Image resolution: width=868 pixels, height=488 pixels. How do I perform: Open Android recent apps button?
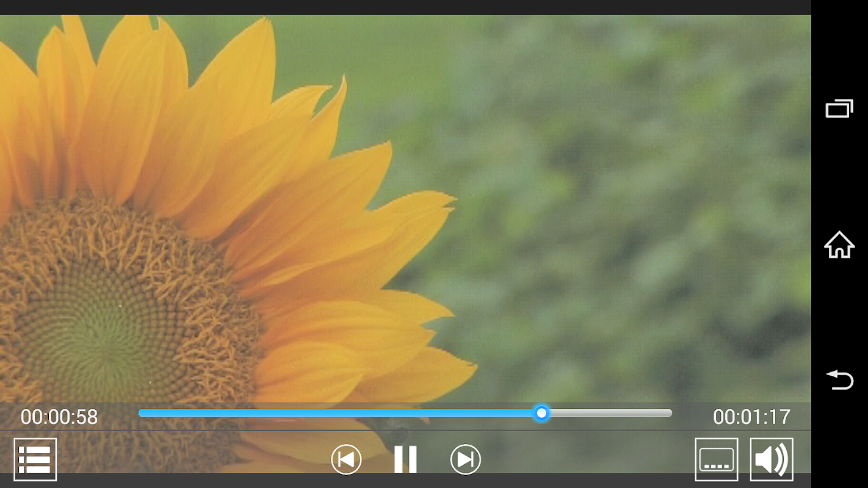pyautogui.click(x=839, y=108)
